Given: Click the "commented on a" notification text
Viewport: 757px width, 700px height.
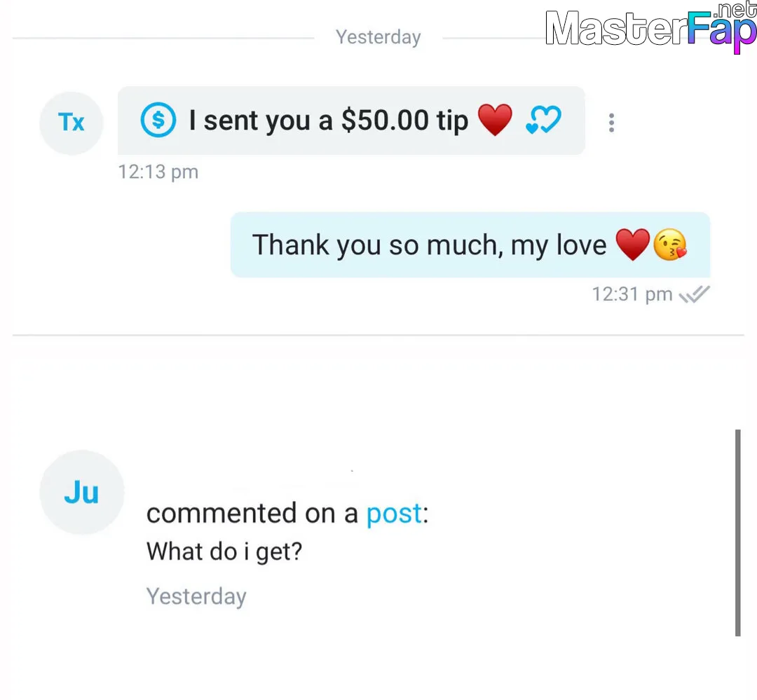Looking at the screenshot, I should [252, 514].
